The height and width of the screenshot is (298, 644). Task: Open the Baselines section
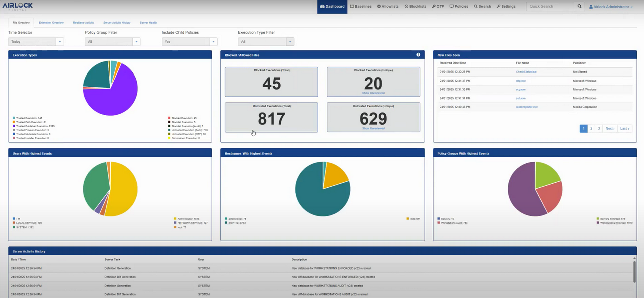coord(361,6)
